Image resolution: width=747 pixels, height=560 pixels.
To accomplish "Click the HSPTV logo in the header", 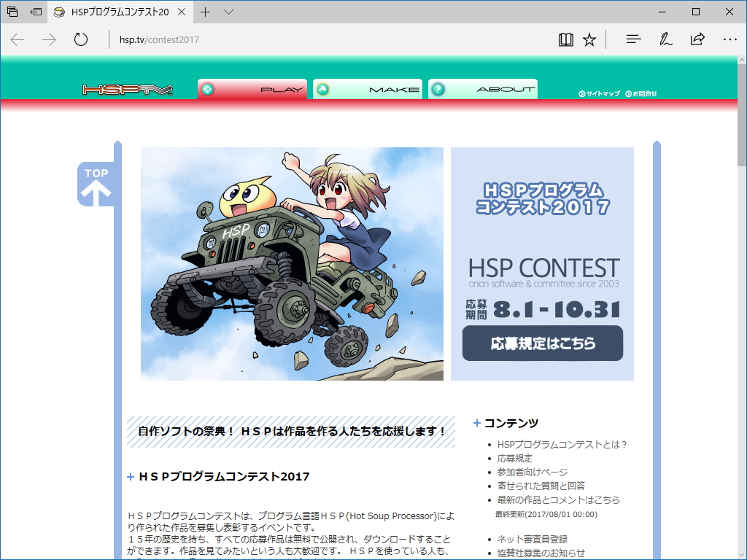I will pos(126,89).
